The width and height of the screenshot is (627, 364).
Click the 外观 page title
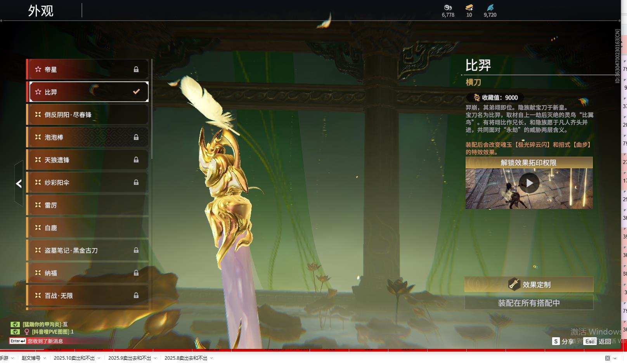click(41, 10)
